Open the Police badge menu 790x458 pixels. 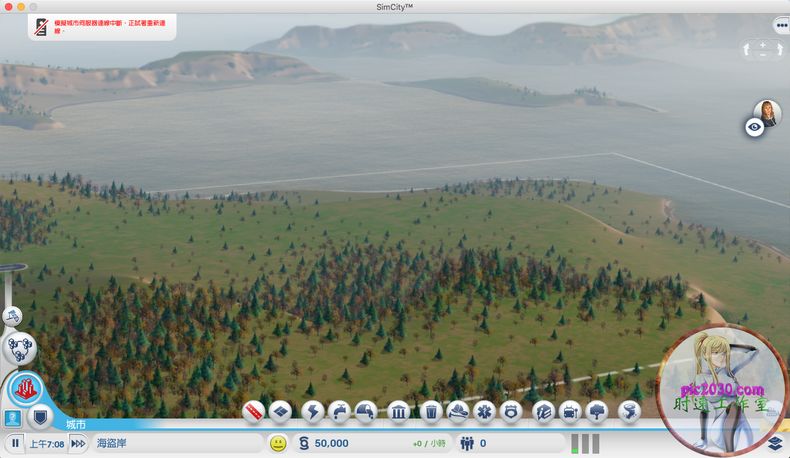click(511, 412)
